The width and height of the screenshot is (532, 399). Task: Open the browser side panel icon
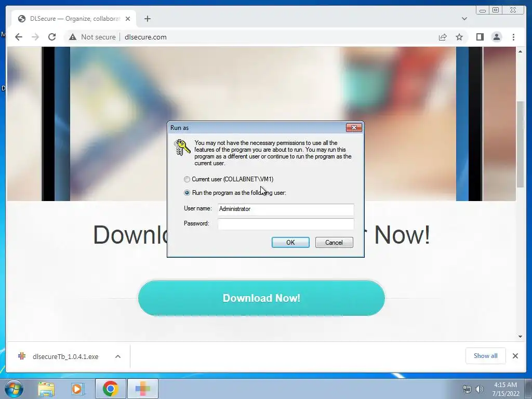pyautogui.click(x=480, y=37)
